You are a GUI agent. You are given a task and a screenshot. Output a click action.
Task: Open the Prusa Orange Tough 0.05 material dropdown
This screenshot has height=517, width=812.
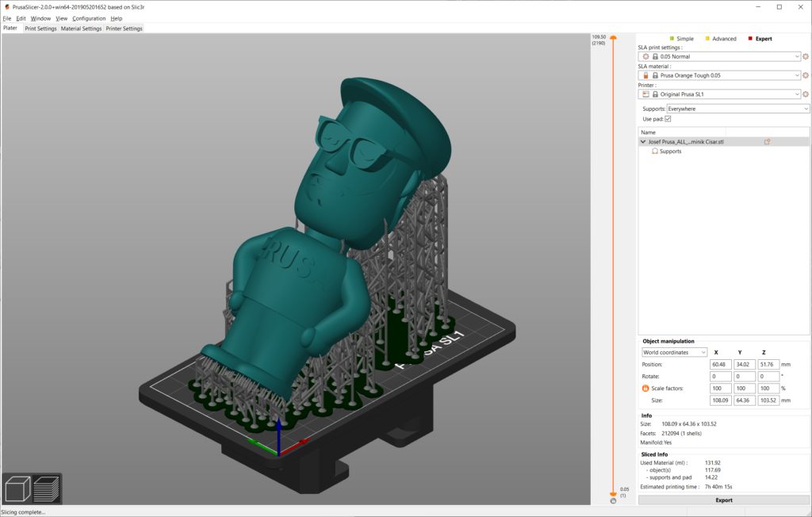[719, 75]
